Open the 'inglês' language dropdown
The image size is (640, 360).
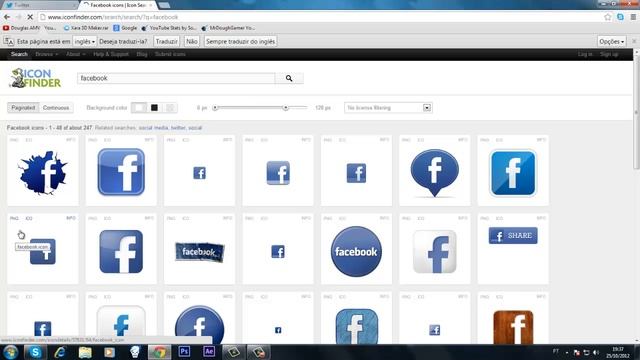tap(84, 42)
